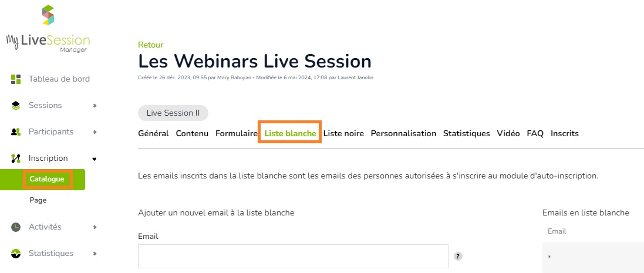Viewport: 644px width, 273px height.
Task: Click the Sessions layers icon
Action: point(16,106)
